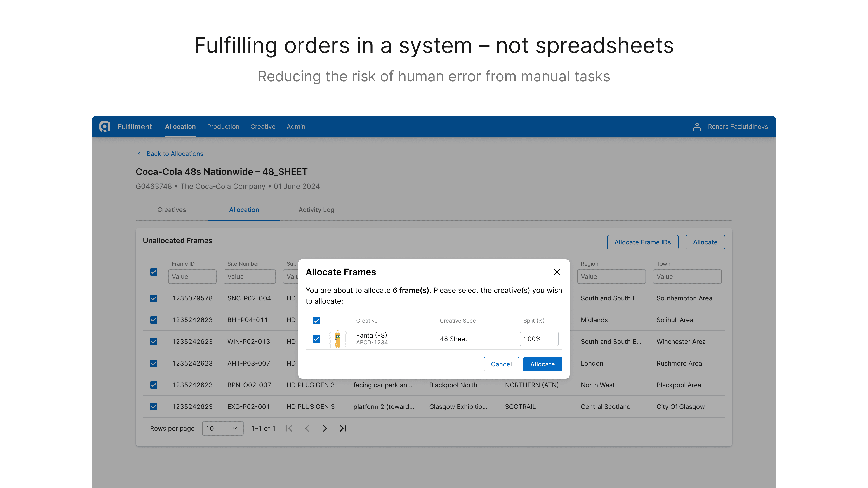Toggle the select-all creatives checkbox in dialog
The width and height of the screenshot is (868, 488).
tap(316, 321)
